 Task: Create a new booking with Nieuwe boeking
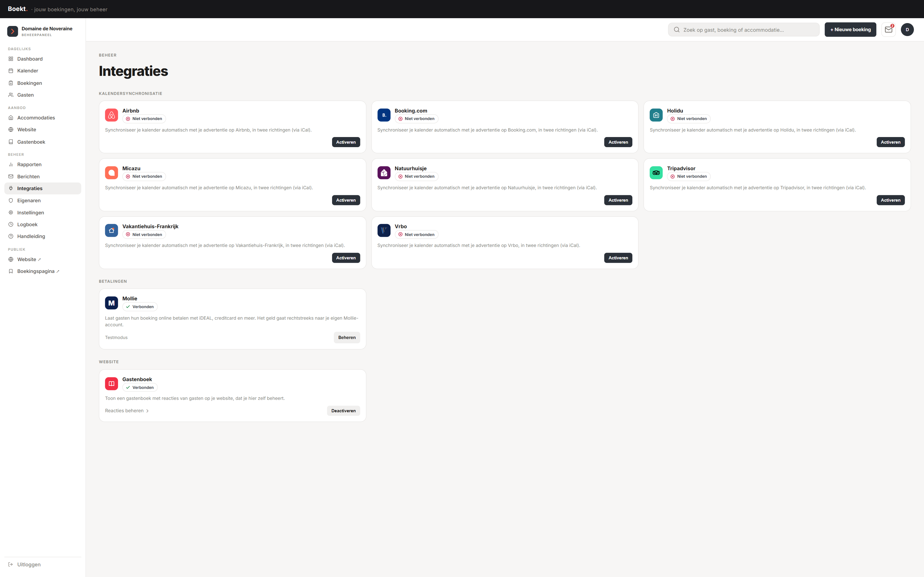click(x=850, y=29)
